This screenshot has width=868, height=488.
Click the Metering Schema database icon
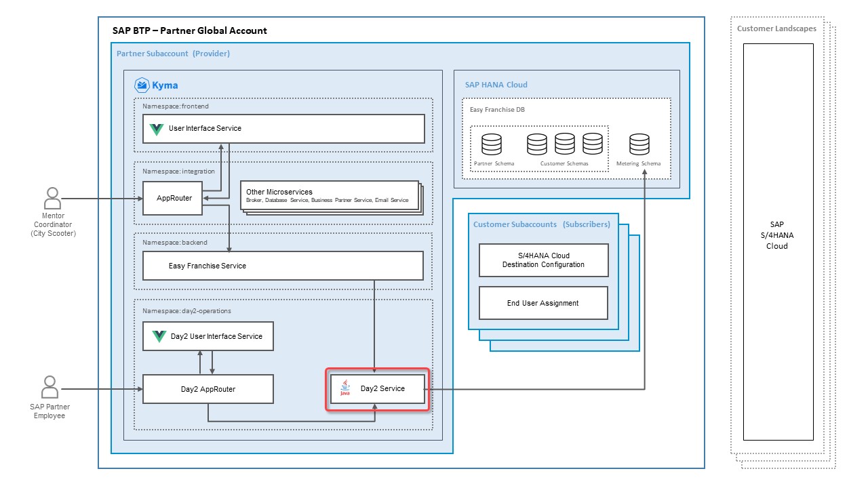639,144
